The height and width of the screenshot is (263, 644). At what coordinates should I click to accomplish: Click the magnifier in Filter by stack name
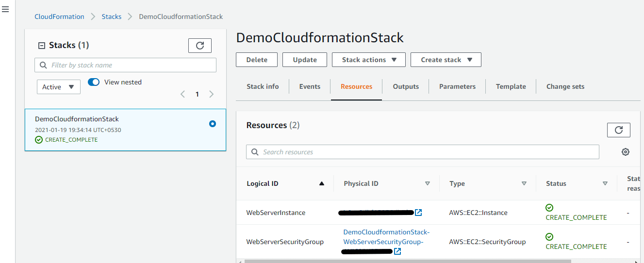pos(44,65)
